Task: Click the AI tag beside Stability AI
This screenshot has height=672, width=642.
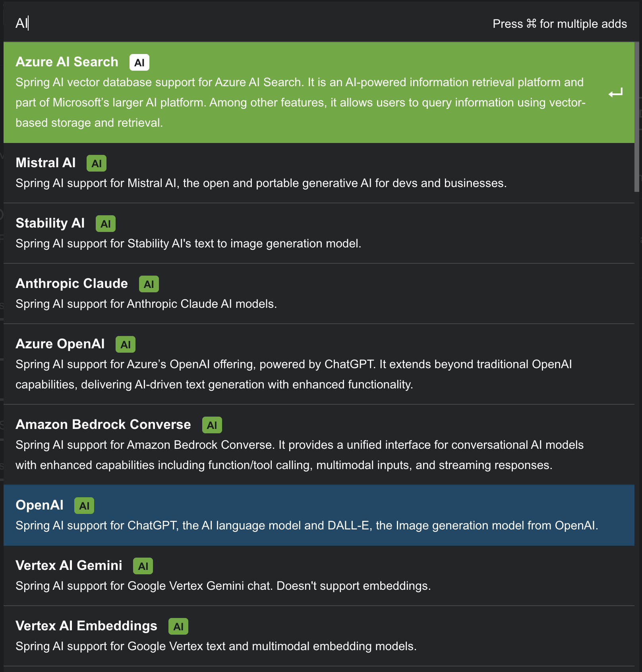Action: [106, 224]
